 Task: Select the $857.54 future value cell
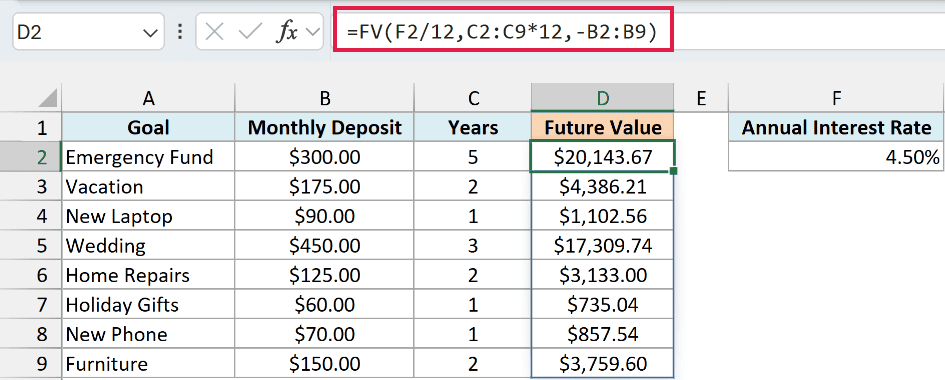602,334
